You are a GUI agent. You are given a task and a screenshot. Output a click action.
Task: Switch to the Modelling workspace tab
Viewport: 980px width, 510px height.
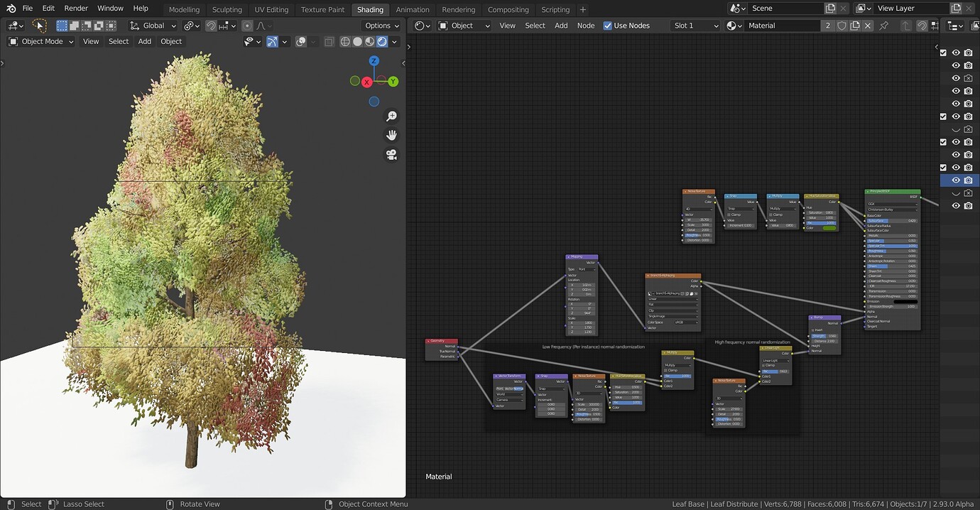[x=184, y=10]
